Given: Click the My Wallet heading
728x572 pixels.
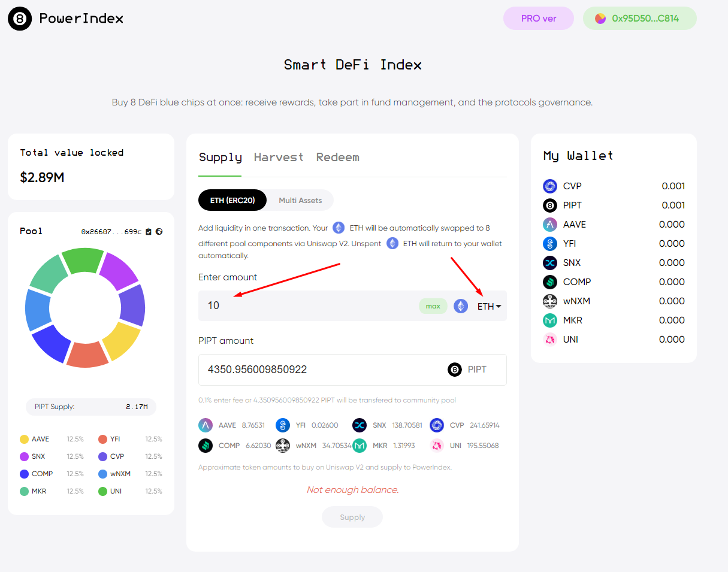Looking at the screenshot, I should pyautogui.click(x=578, y=156).
